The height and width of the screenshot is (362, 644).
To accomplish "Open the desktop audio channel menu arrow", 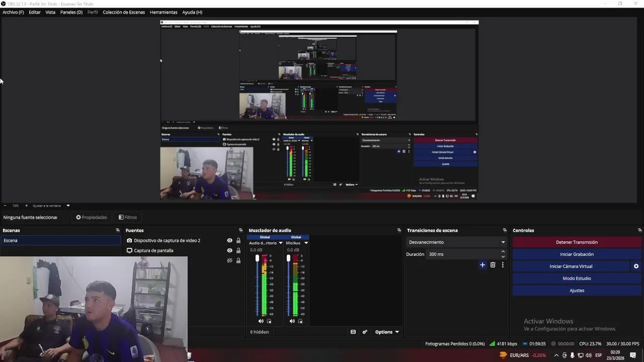I will pyautogui.click(x=281, y=243).
